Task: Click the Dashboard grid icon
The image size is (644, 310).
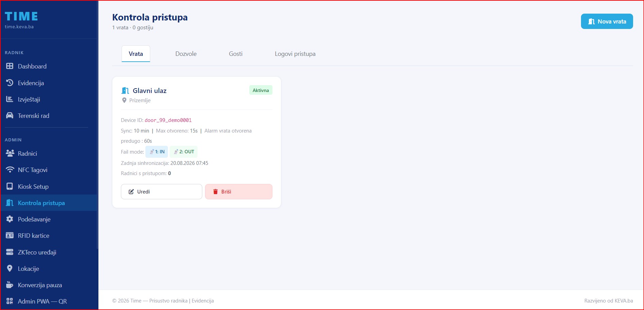Action: (x=10, y=66)
